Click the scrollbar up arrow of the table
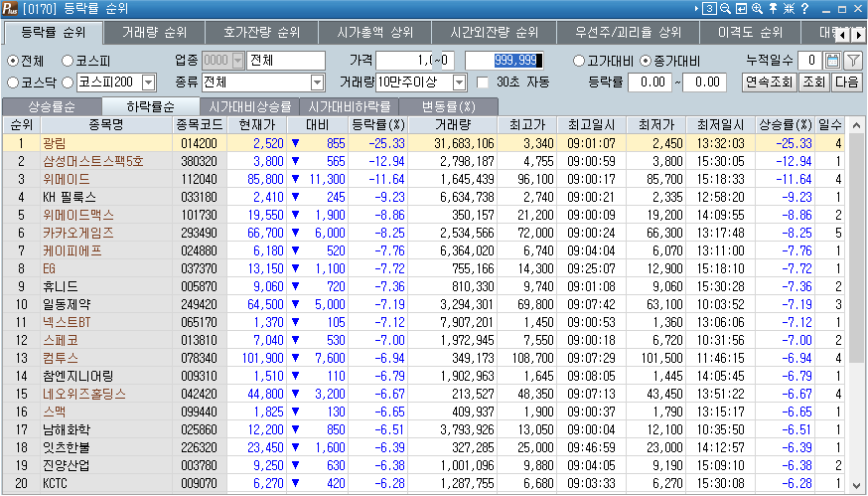This screenshot has height=496, width=868. point(856,124)
